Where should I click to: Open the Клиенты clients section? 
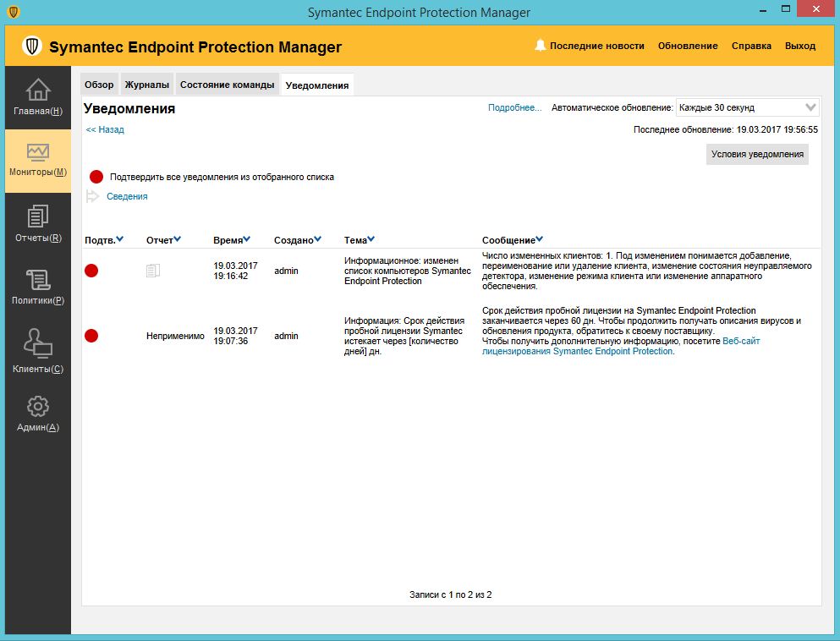coord(38,351)
